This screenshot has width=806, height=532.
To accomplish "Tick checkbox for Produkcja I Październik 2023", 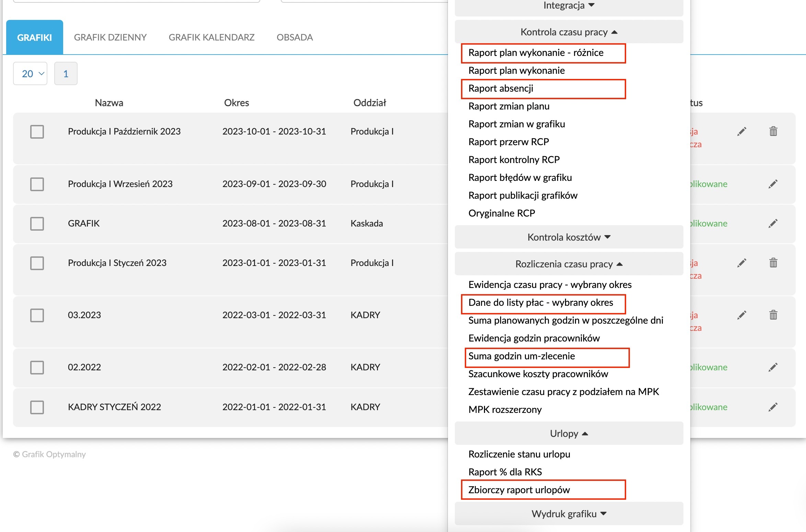I will click(x=37, y=131).
